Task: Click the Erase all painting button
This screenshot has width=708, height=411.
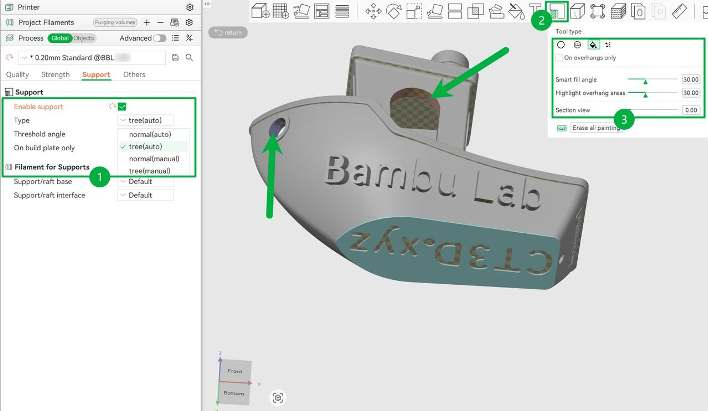Action: click(596, 128)
